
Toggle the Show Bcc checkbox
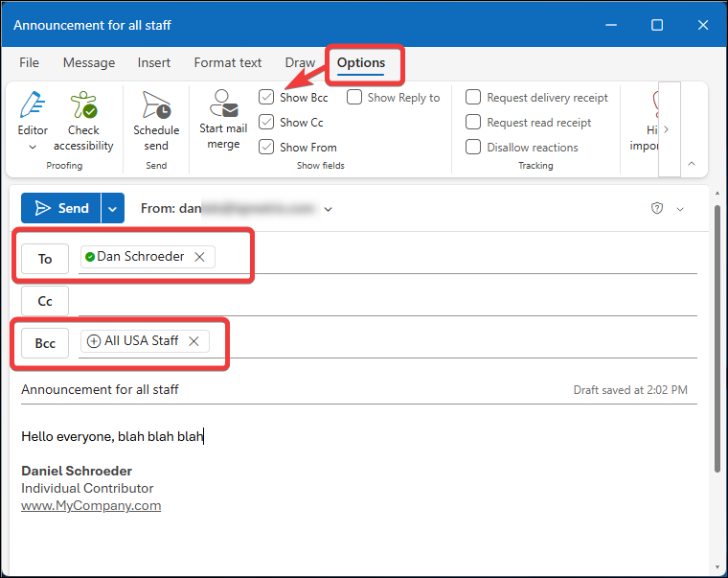[266, 97]
